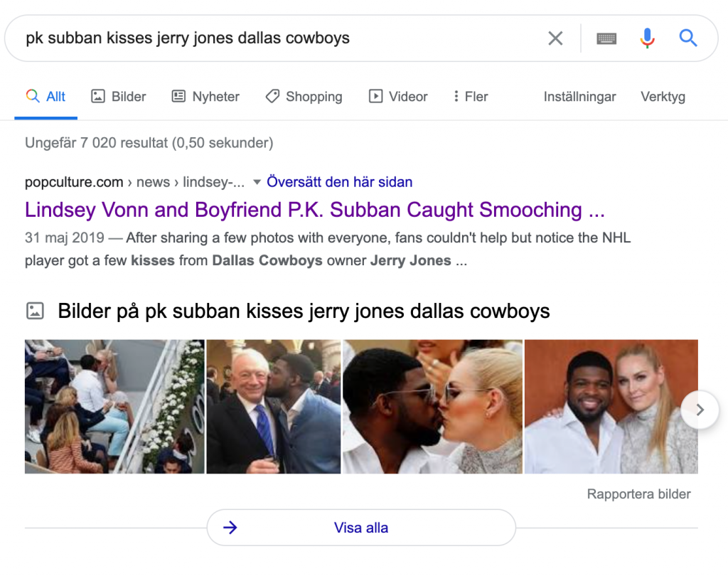Open the Inställningar menu

click(x=579, y=97)
